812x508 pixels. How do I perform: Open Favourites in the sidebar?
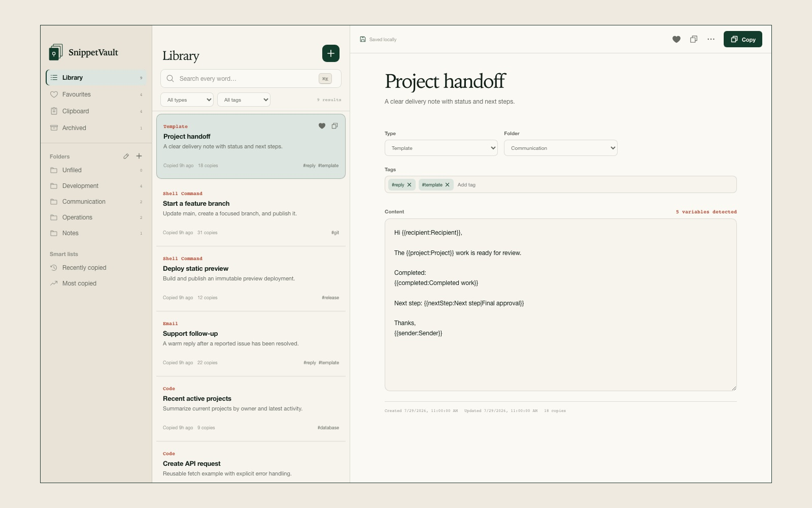pyautogui.click(x=96, y=94)
